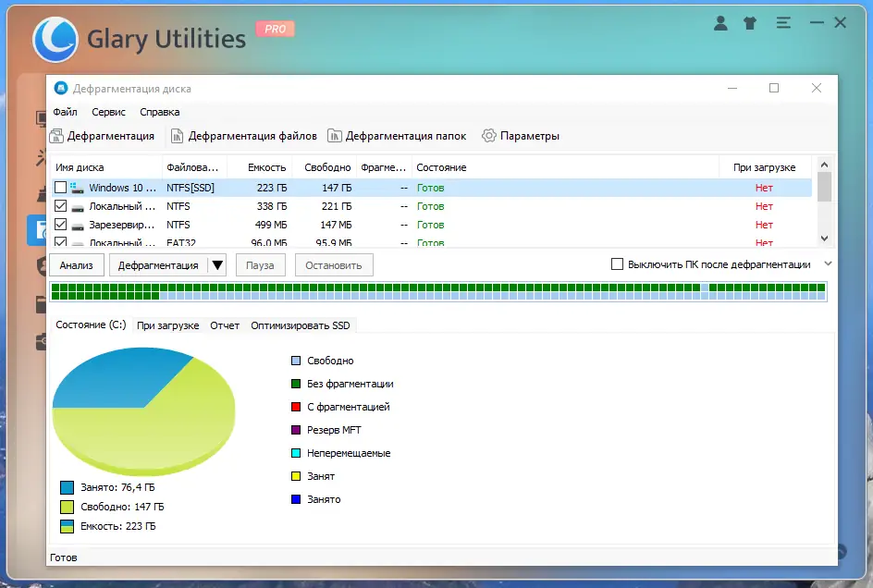Select the NTFS[SSD] file system cell

191,188
